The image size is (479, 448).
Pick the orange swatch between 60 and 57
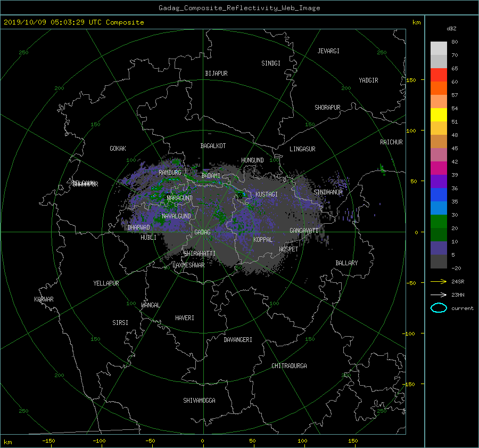pyautogui.click(x=439, y=88)
